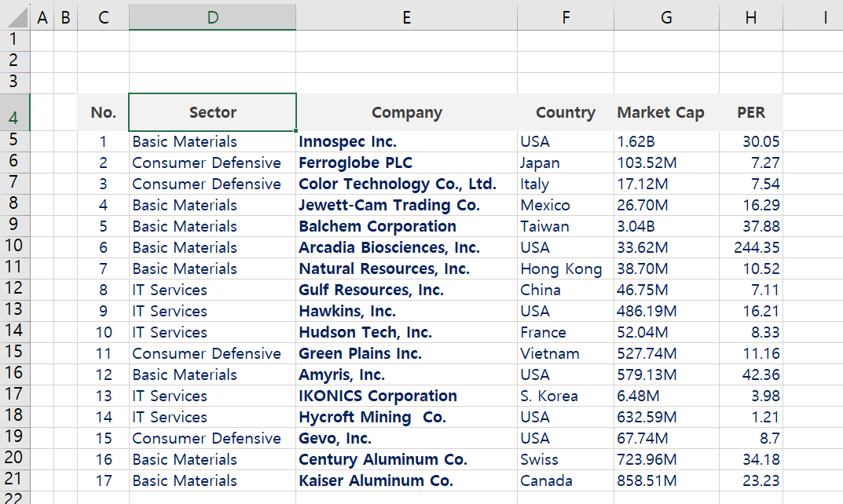This screenshot has width=843, height=504.
Task: Click the 'Sector' table header cell
Action: [x=212, y=112]
